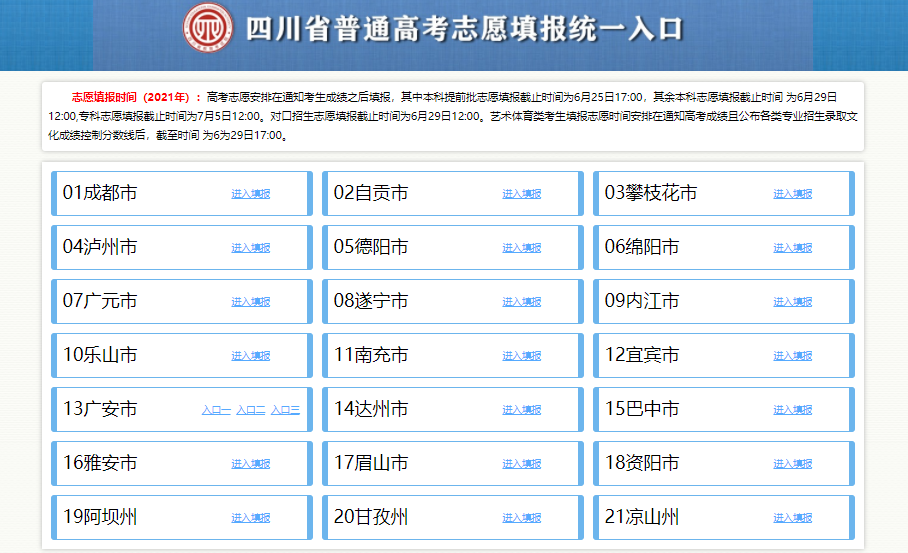Viewport: 908px width, 553px height.
Task: Open 入口三 for 13广安市
Action: coord(285,410)
